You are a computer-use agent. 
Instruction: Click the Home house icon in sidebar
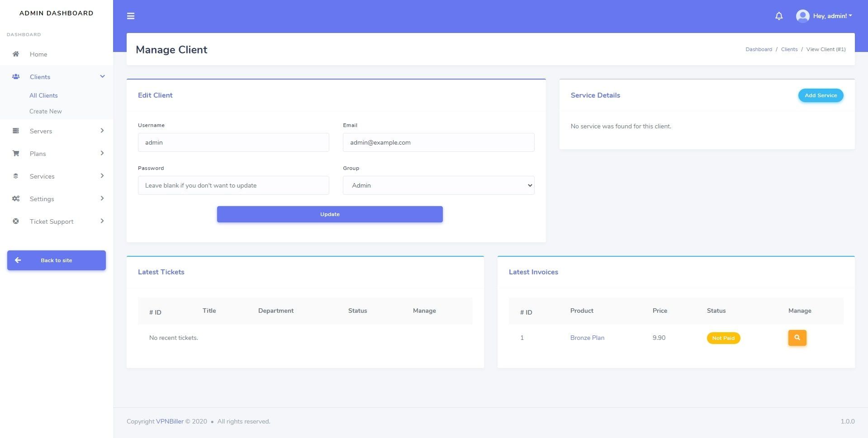pos(16,54)
